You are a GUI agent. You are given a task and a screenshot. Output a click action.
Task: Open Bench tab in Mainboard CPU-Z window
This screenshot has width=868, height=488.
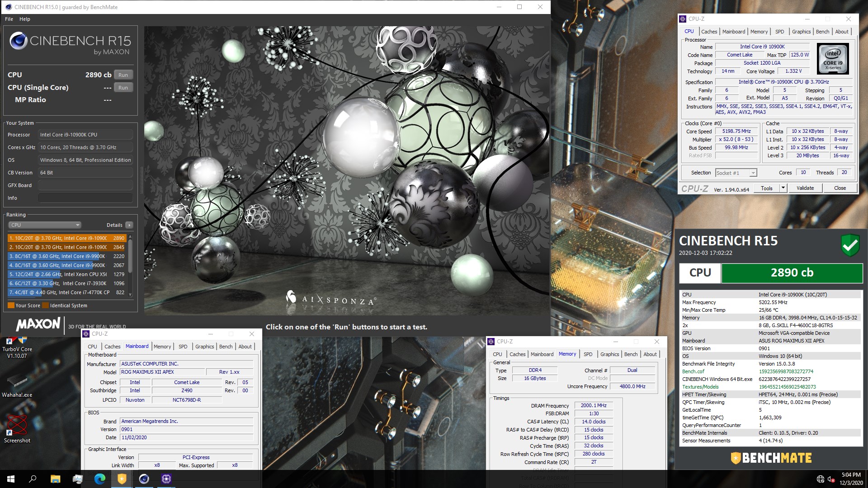(226, 347)
